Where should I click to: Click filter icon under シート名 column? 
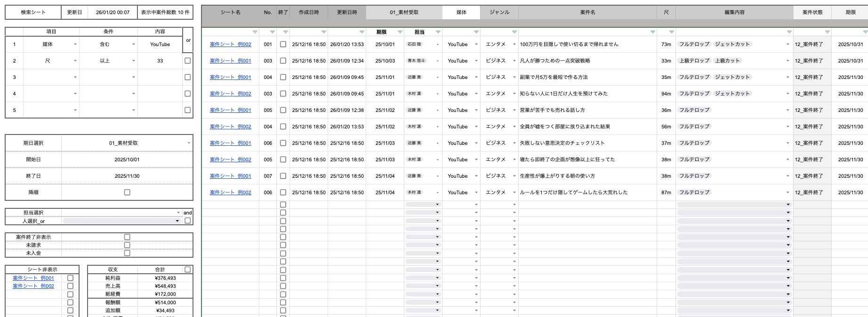coord(255,32)
